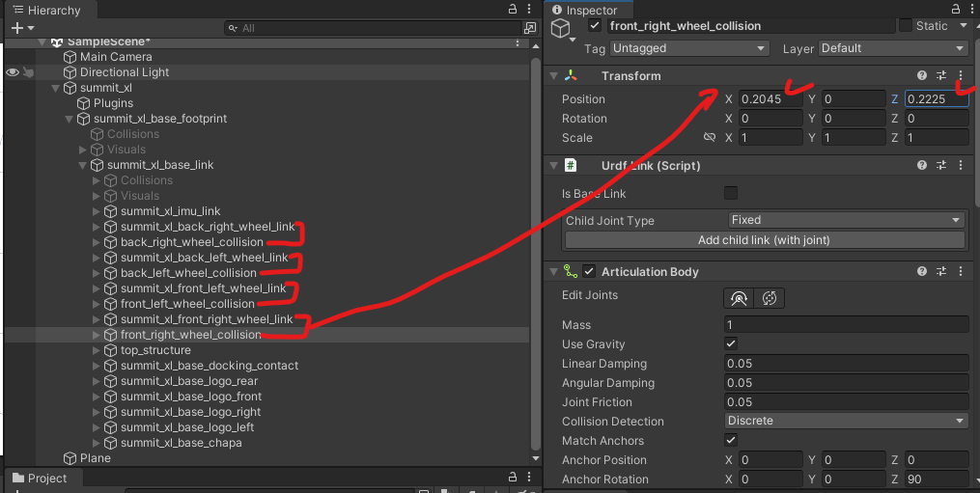Screen dimensions: 980x493
Task: Open Urdf Link script presets icon
Action: [941, 166]
